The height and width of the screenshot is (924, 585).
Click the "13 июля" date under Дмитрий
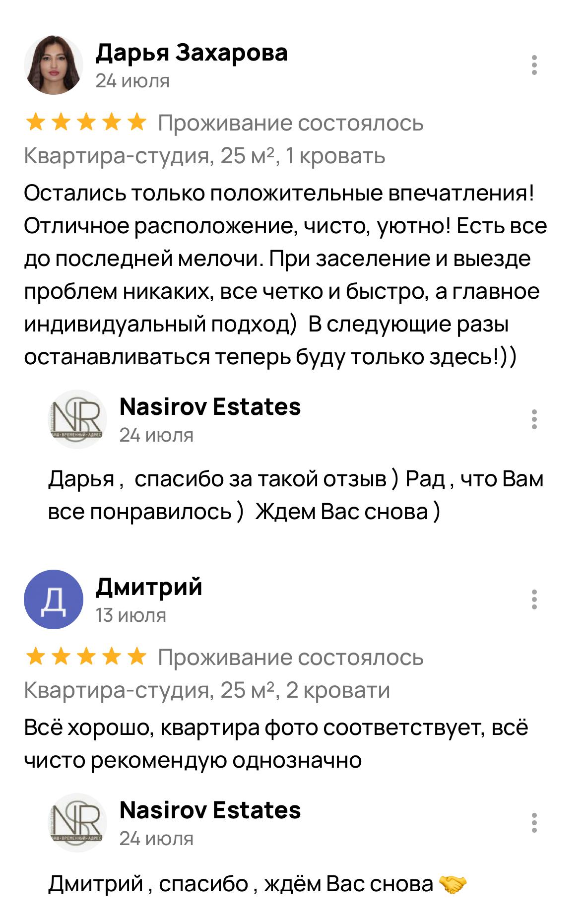(x=131, y=615)
